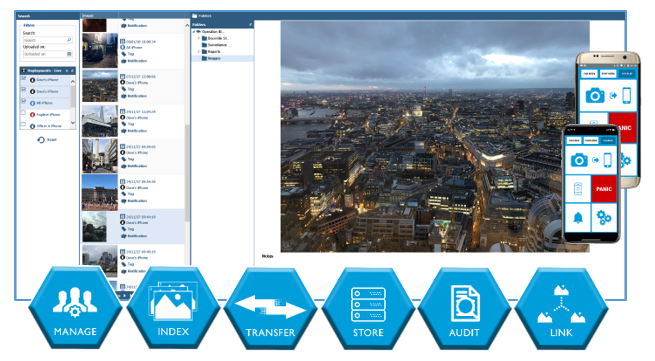Click the pin button on the Folders header
This screenshot has height=361, width=655.
click(x=250, y=25)
